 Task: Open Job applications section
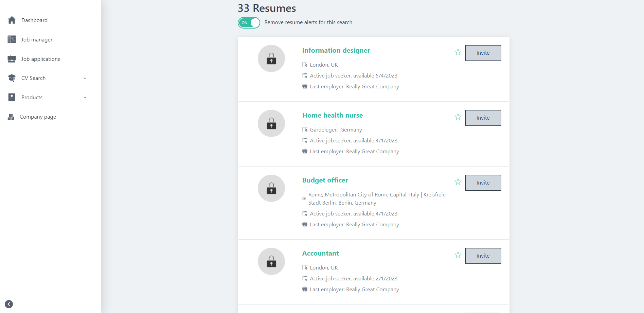pyautogui.click(x=40, y=59)
